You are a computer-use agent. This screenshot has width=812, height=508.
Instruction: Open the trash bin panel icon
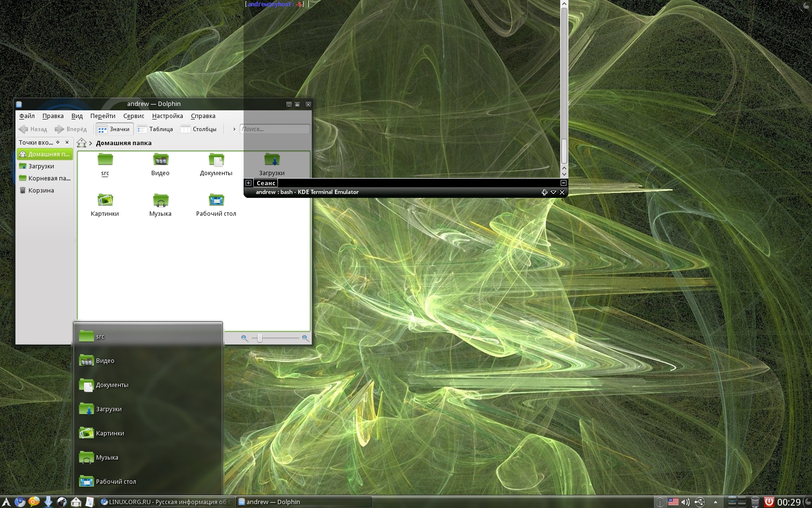pyautogui.click(x=755, y=502)
